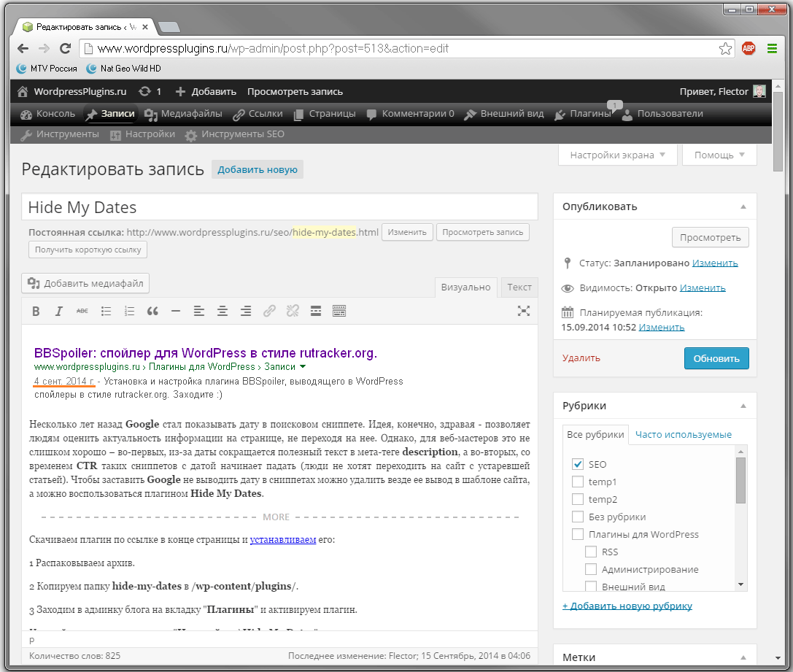
Task: Align text left
Action: (x=198, y=311)
